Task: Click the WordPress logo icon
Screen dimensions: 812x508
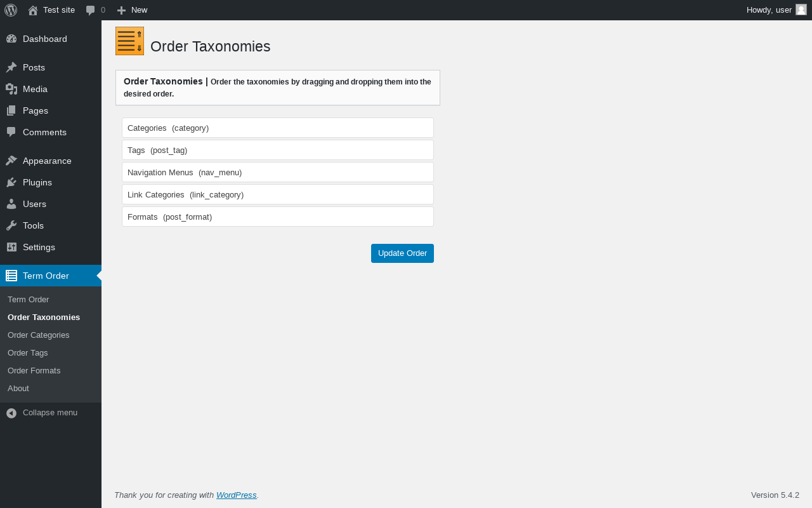Action: [11, 10]
